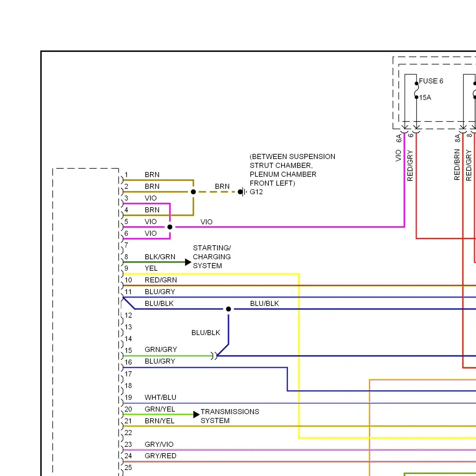Click the WHT/BLU label at pin 19
Image resolution: width=476 pixels, height=476 pixels.
(x=160, y=398)
